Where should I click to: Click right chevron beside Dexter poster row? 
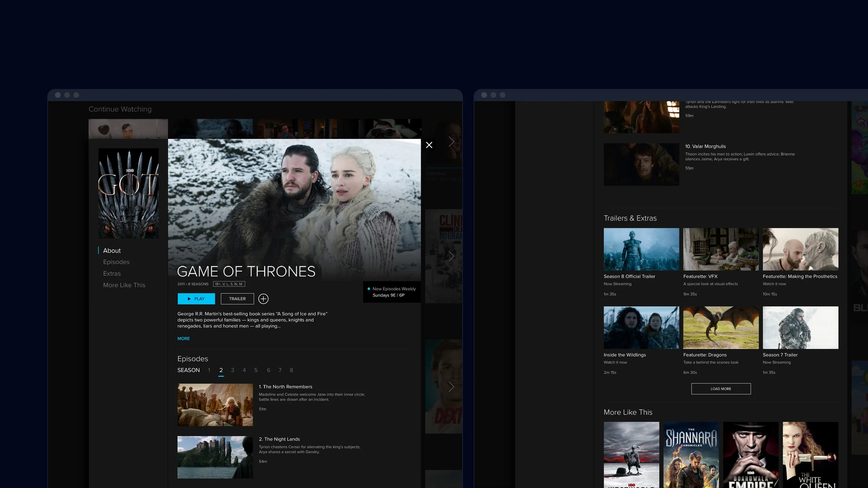(x=451, y=386)
